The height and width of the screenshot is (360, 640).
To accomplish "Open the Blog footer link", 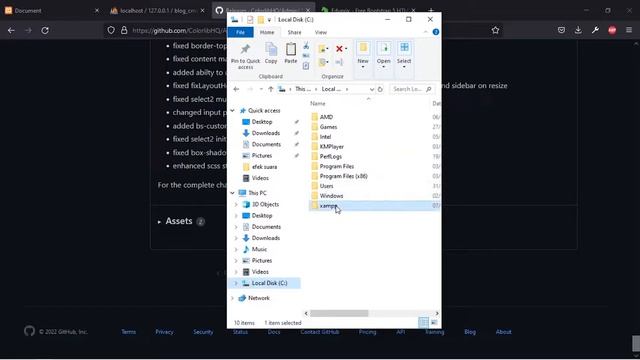I will coord(470,332).
